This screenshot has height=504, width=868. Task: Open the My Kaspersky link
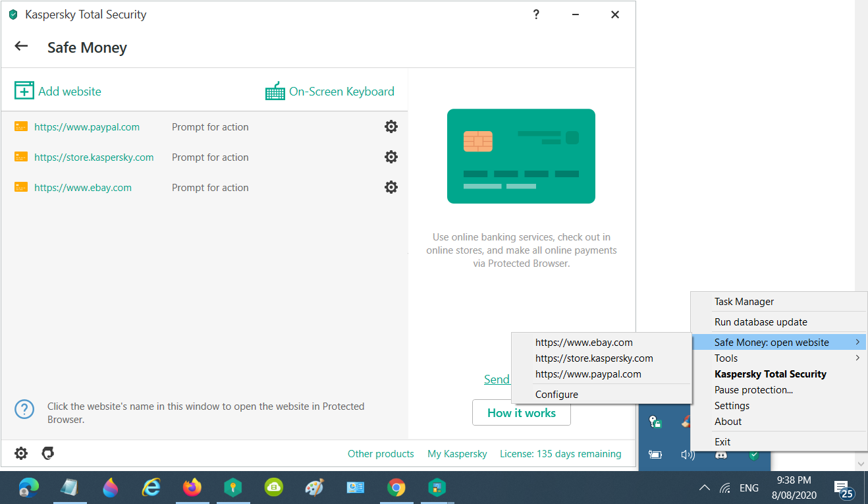point(457,453)
